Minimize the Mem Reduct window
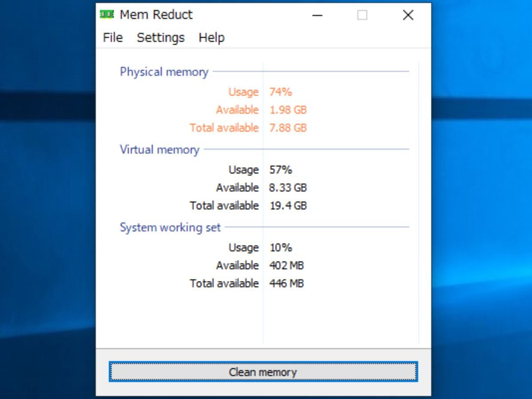 click(x=317, y=15)
